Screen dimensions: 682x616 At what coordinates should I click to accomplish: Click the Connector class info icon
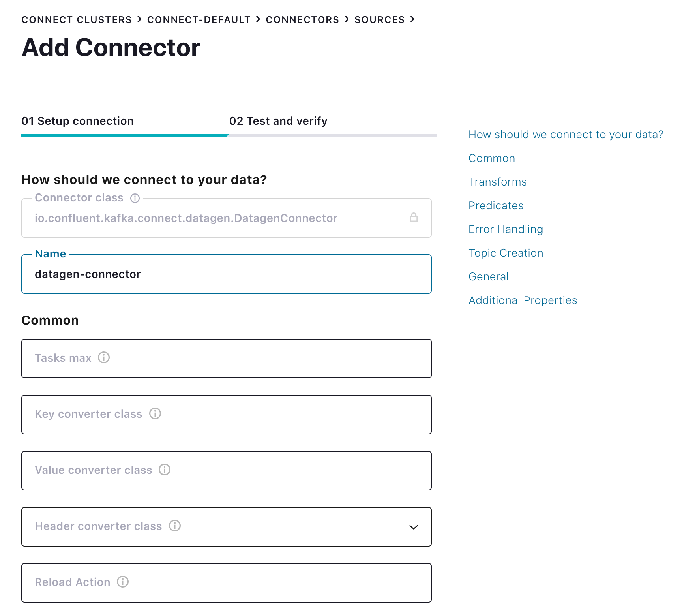(135, 198)
